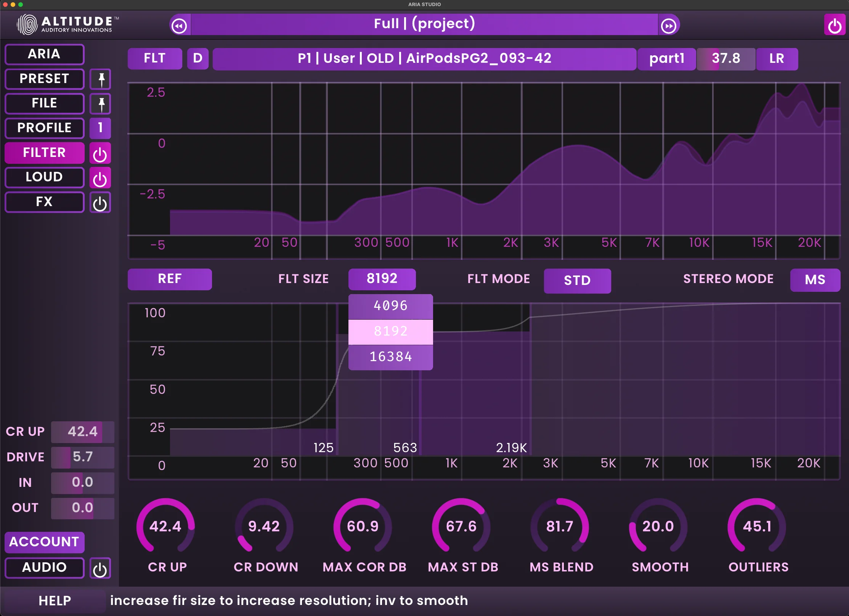Click the ACCOUNT button
Viewport: 849px width, 616px height.
[44, 542]
